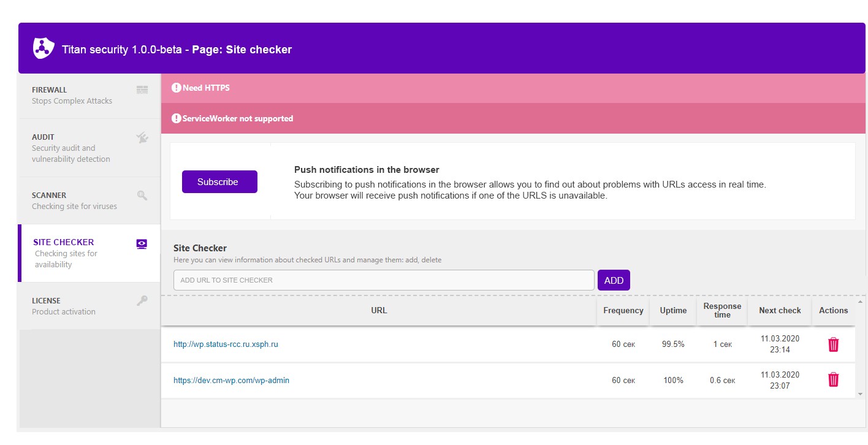Click the 1 сек response time cell
Screen dimensions: 868x445
coord(722,344)
